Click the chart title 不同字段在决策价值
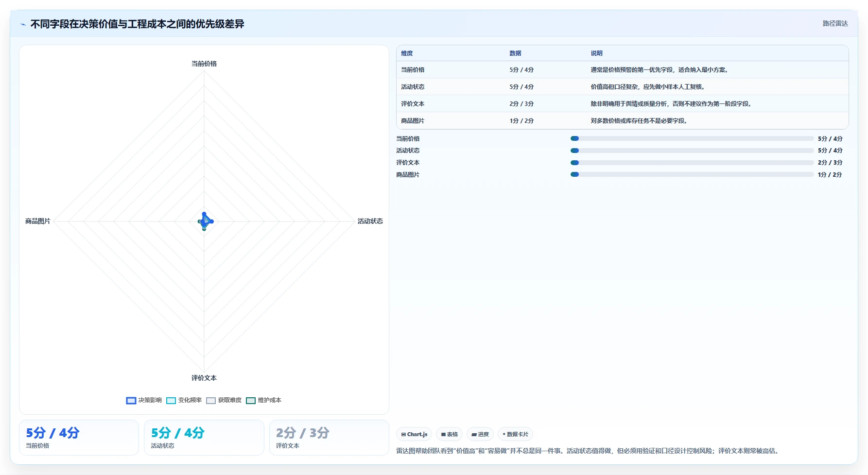 [x=137, y=24]
